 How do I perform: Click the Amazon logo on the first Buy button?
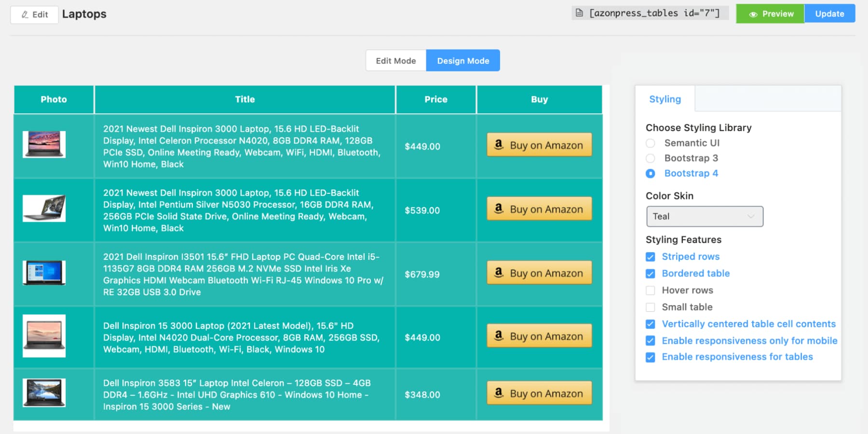click(499, 145)
